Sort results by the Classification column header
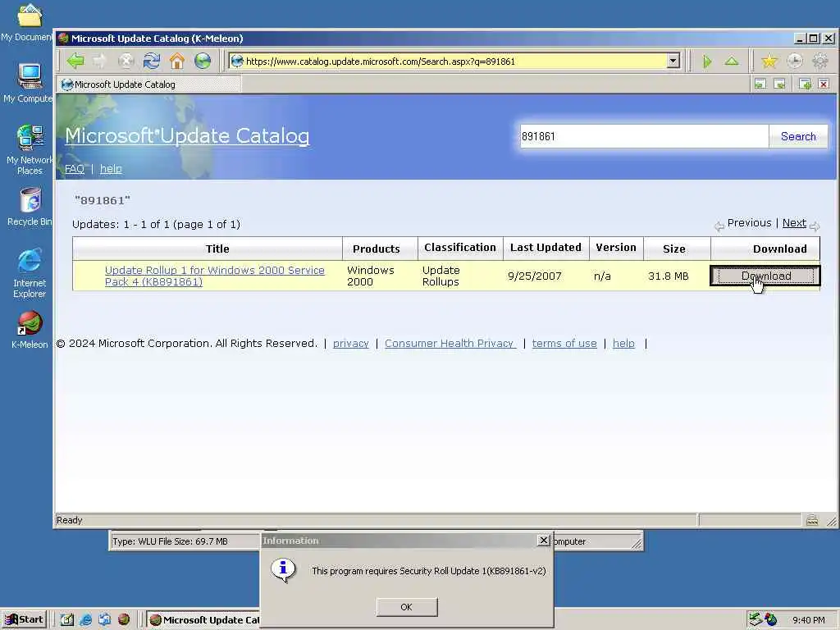 (460, 248)
